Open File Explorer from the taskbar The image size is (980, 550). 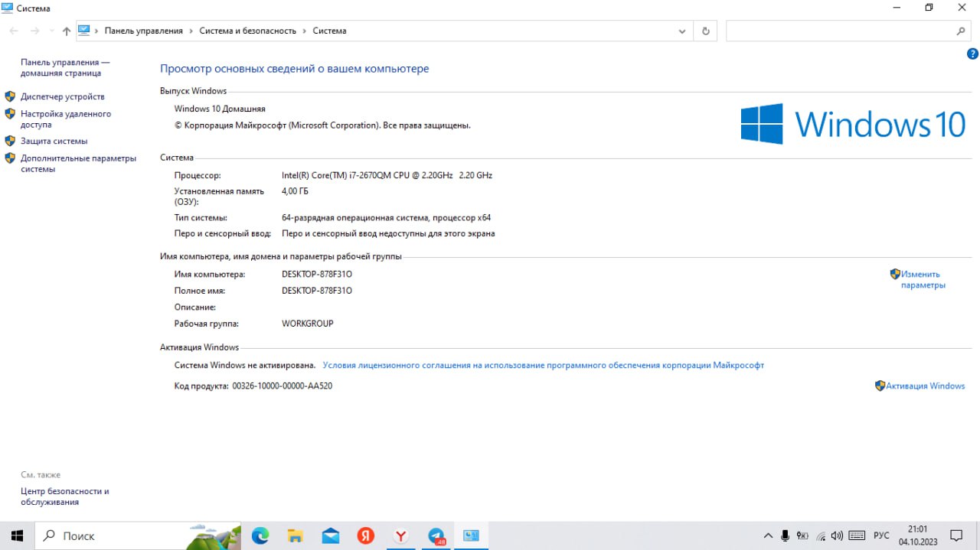(x=296, y=535)
